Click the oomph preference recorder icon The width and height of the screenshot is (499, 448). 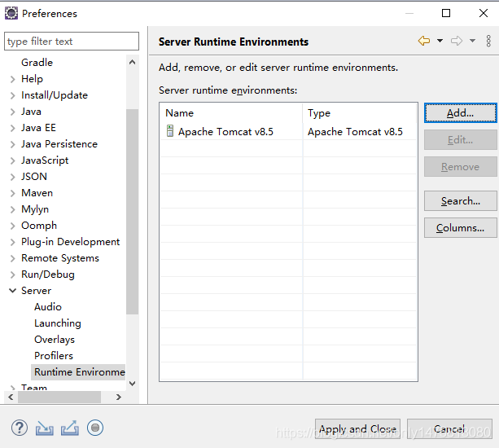(x=95, y=428)
